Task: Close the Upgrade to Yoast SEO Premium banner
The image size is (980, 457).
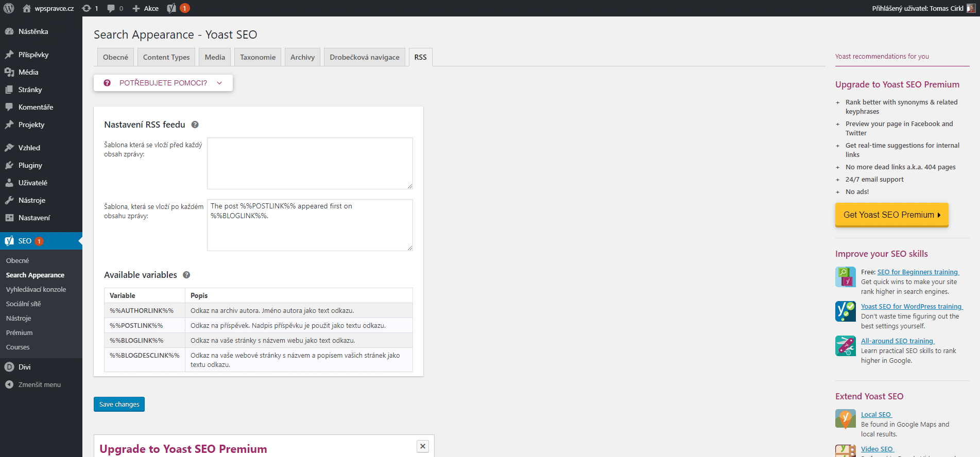Action: pos(423,446)
